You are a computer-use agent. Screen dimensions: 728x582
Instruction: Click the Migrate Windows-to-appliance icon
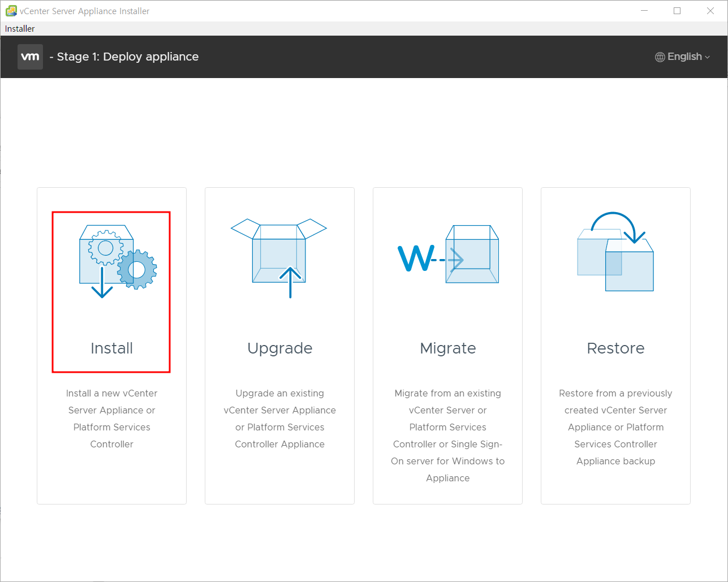448,254
